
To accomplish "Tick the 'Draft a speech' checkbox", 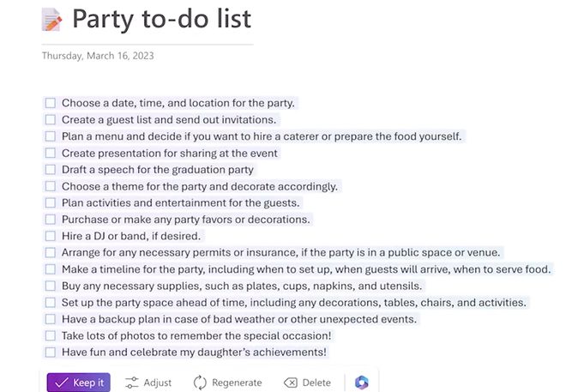I will [51, 170].
